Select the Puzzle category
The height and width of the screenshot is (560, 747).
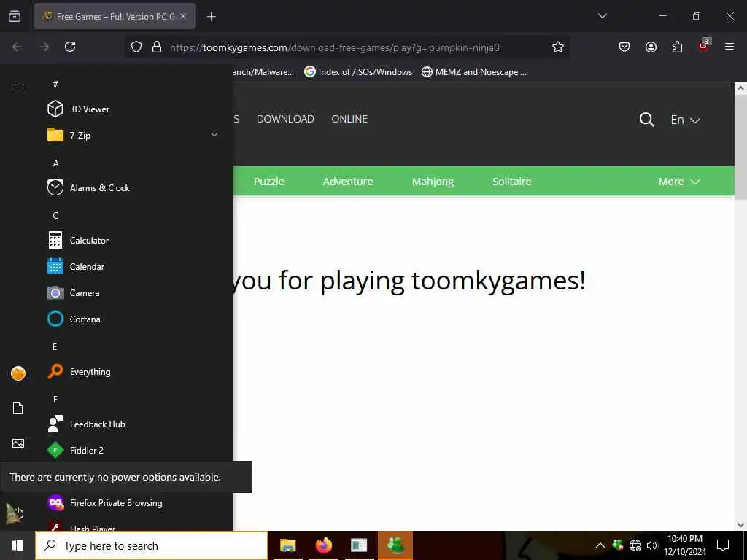[x=268, y=182]
